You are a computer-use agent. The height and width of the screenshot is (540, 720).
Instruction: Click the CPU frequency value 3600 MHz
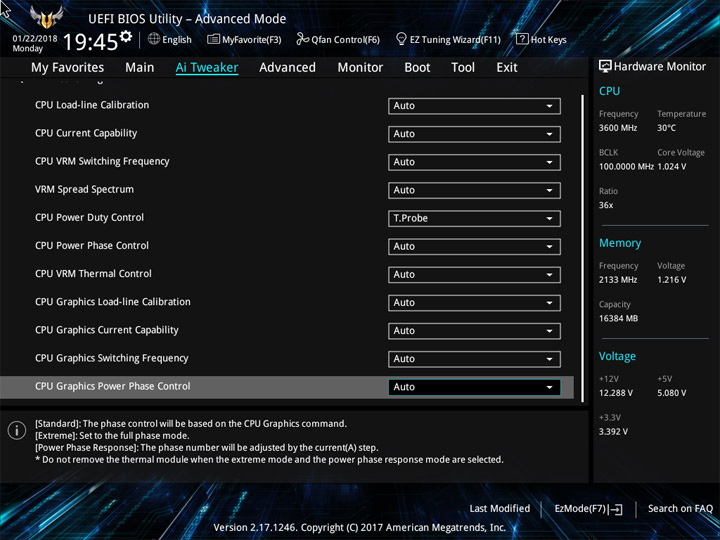tap(618, 128)
